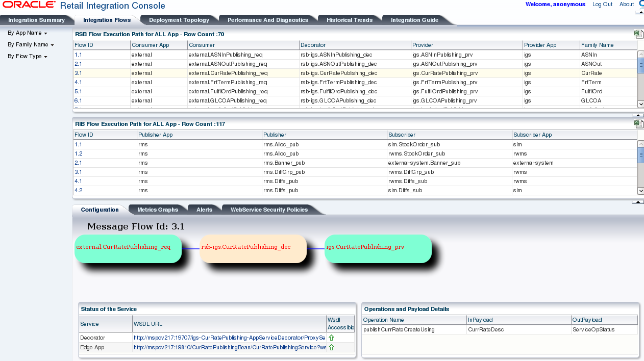Click up arrow of RIB table scrollbar

[x=641, y=143]
